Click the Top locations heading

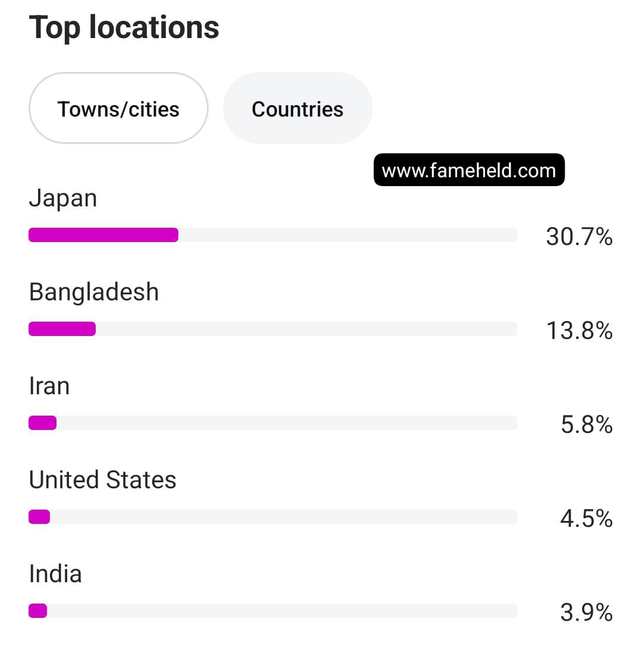click(x=124, y=27)
